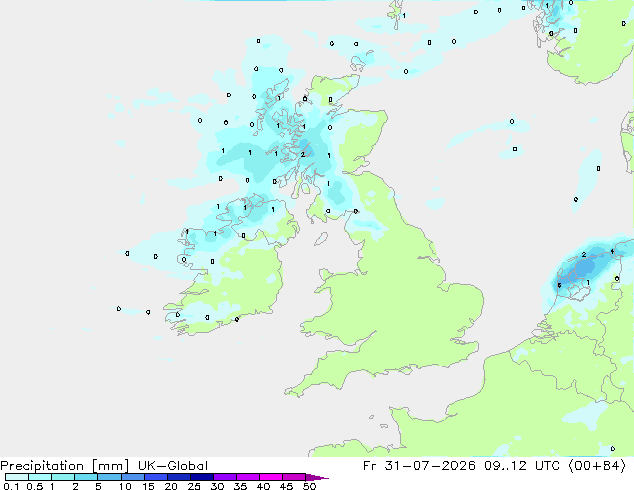Viewport: 634px width, 490px height.
Task: Click the 0.5–1 mm legend swatch
Action: pos(40,477)
